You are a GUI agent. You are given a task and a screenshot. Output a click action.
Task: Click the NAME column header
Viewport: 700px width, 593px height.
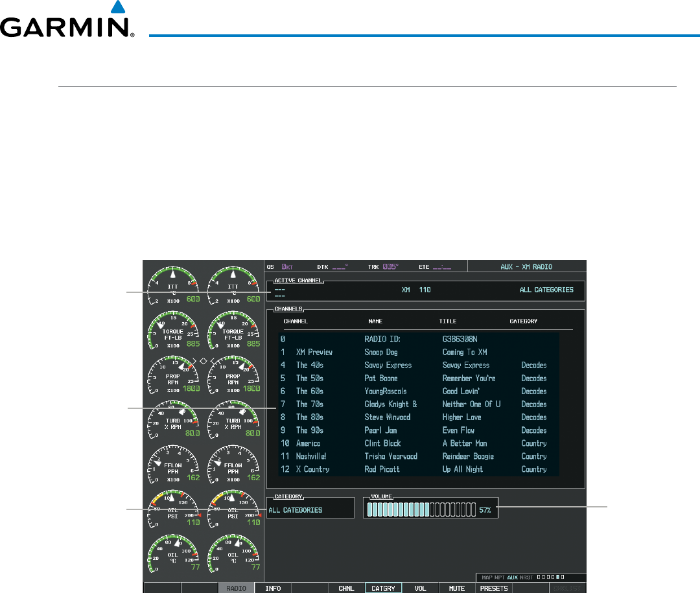point(375,321)
